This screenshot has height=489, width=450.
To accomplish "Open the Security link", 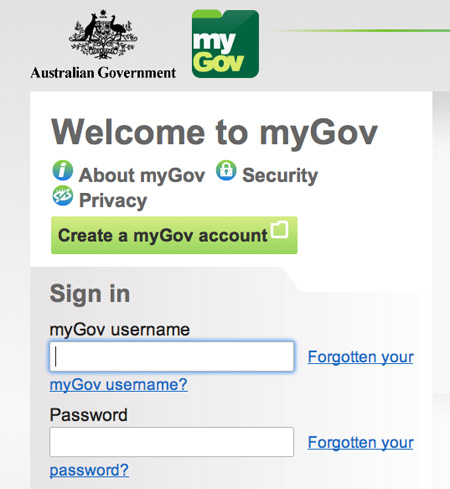I will pyautogui.click(x=280, y=175).
